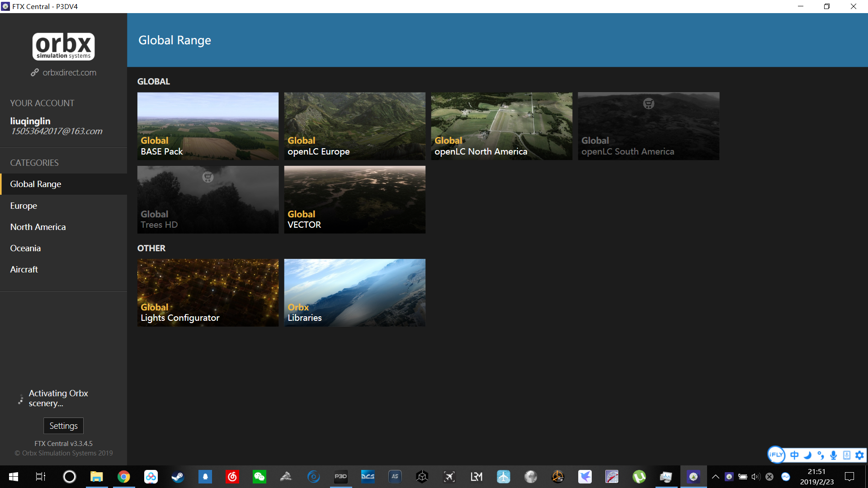This screenshot has height=488, width=868.
Task: Open the Global Trees HD tile
Action: [208, 200]
